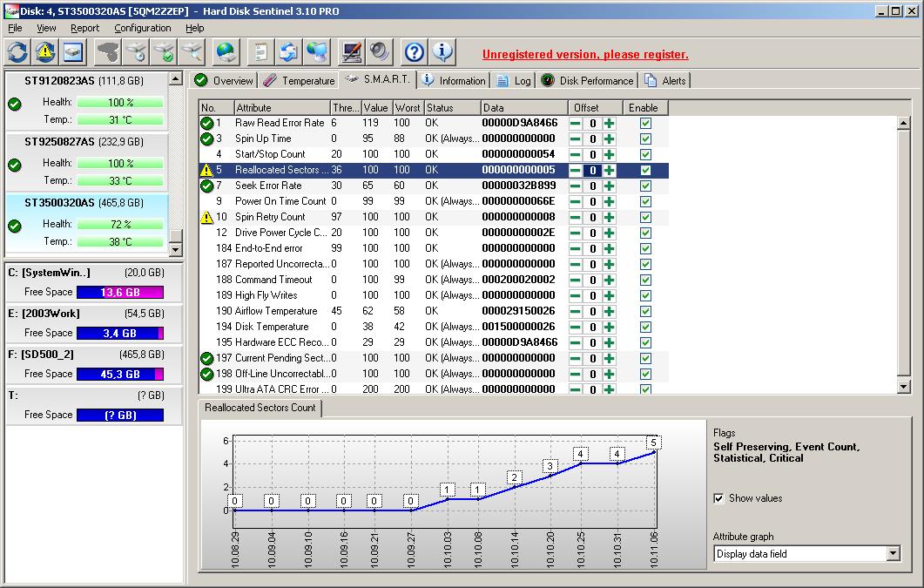Switch to the Overview tab

tap(225, 81)
